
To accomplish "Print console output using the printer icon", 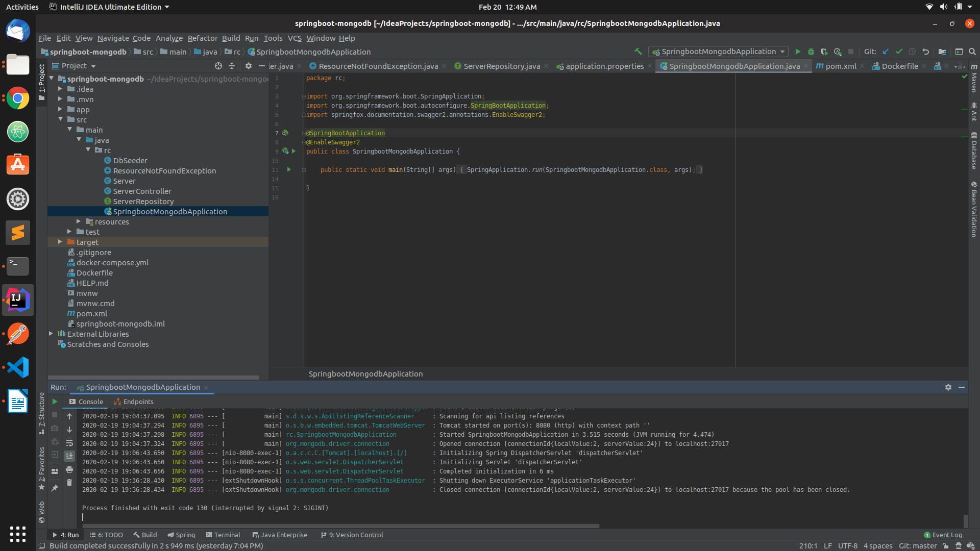I will pyautogui.click(x=69, y=470).
